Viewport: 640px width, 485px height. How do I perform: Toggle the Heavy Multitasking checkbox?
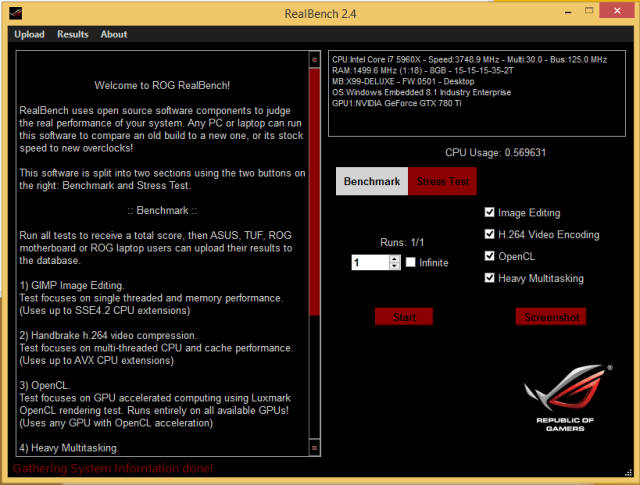tap(489, 278)
